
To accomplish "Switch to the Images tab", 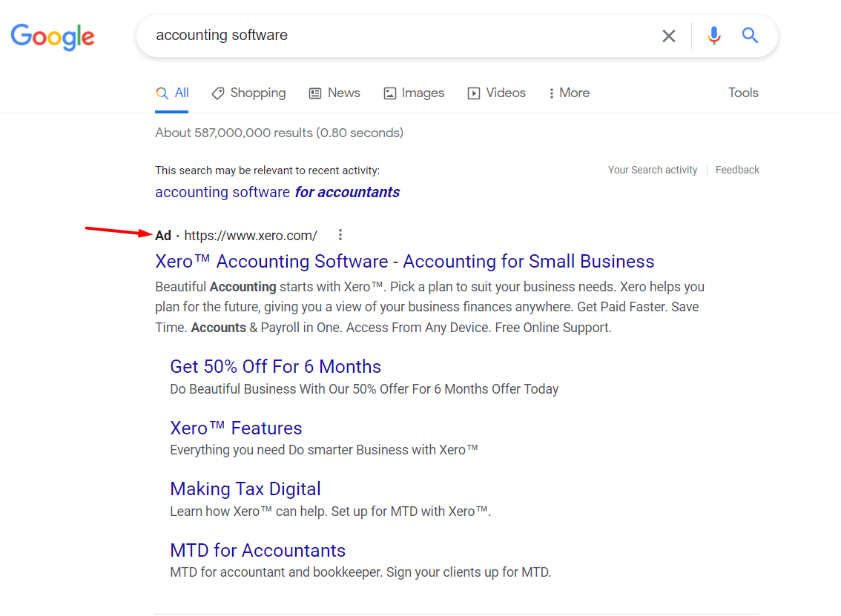I will coord(414,93).
